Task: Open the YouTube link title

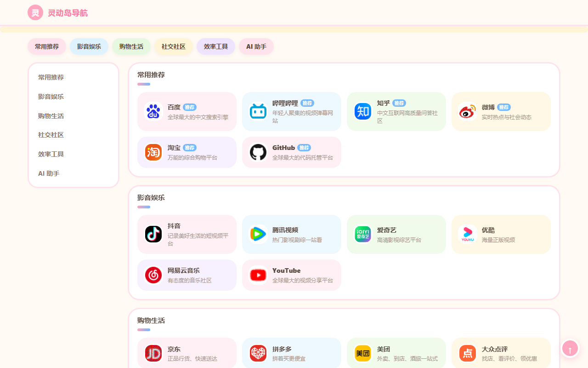Action: click(x=286, y=270)
